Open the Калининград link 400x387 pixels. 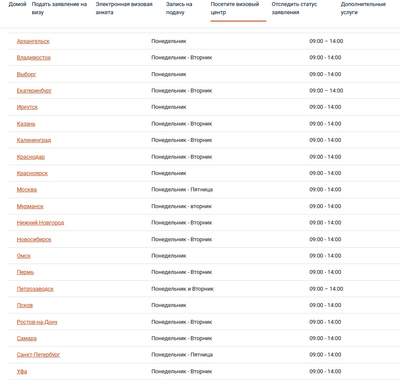34,140
